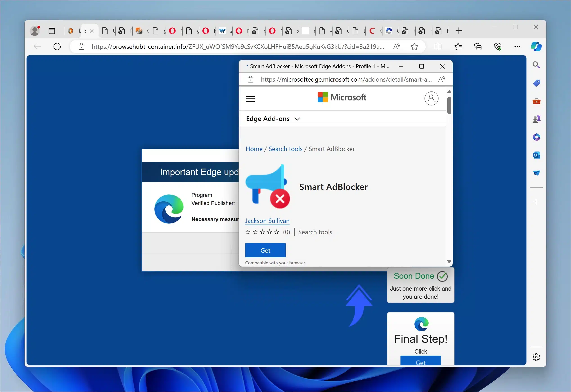571x392 pixels.
Task: Close the currently active browser tab
Action: click(91, 31)
